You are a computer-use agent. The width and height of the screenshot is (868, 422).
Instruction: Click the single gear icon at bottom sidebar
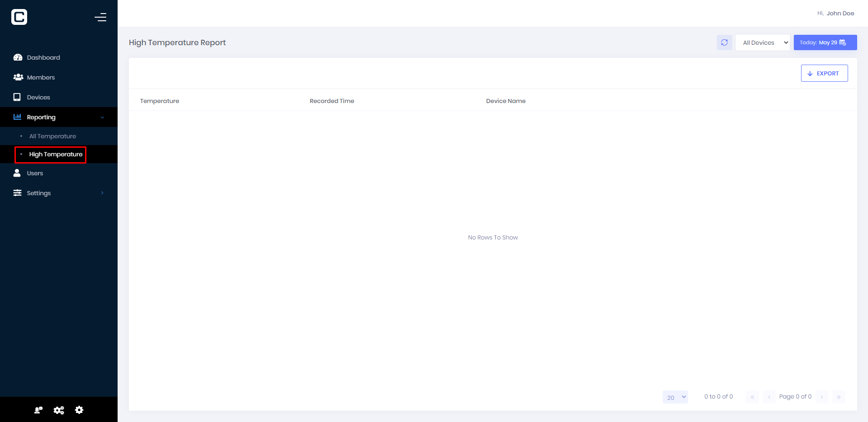pyautogui.click(x=79, y=410)
